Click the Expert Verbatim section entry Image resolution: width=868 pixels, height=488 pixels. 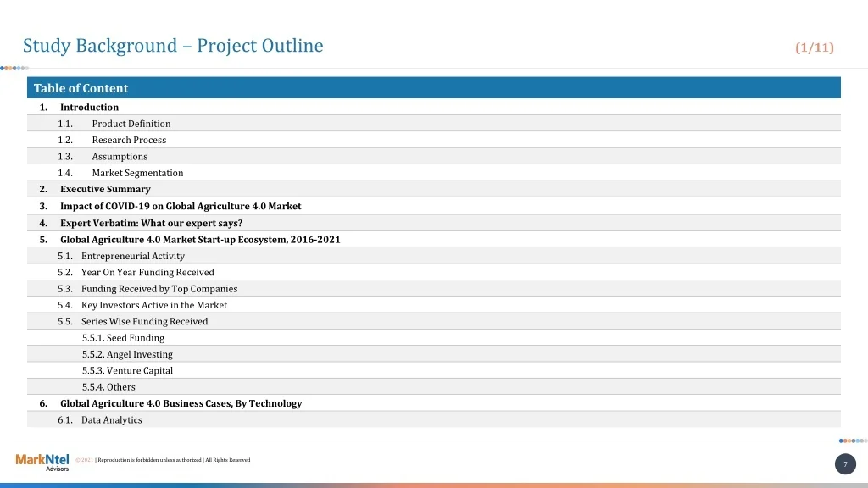point(151,223)
